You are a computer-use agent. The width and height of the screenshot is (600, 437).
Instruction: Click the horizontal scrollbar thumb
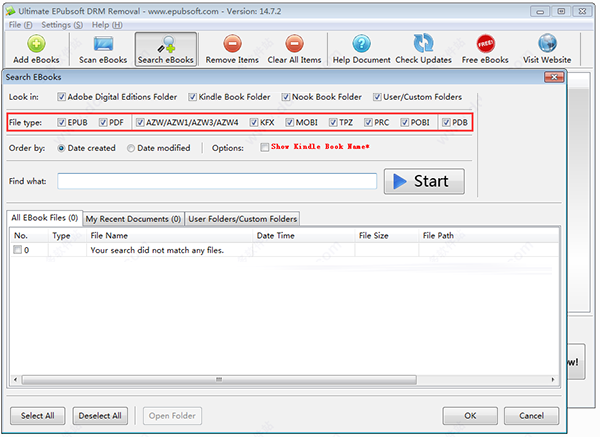219,380
